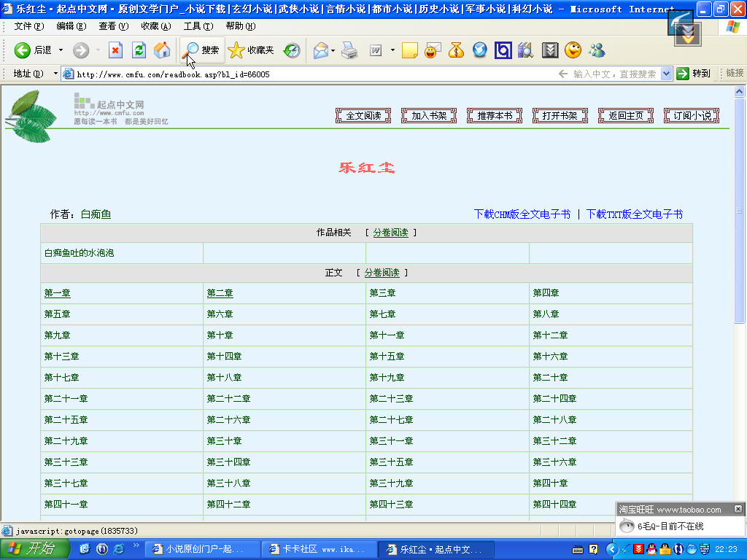Click the Stop loading button in toolbar
Image resolution: width=747 pixels, height=560 pixels.
115,50
